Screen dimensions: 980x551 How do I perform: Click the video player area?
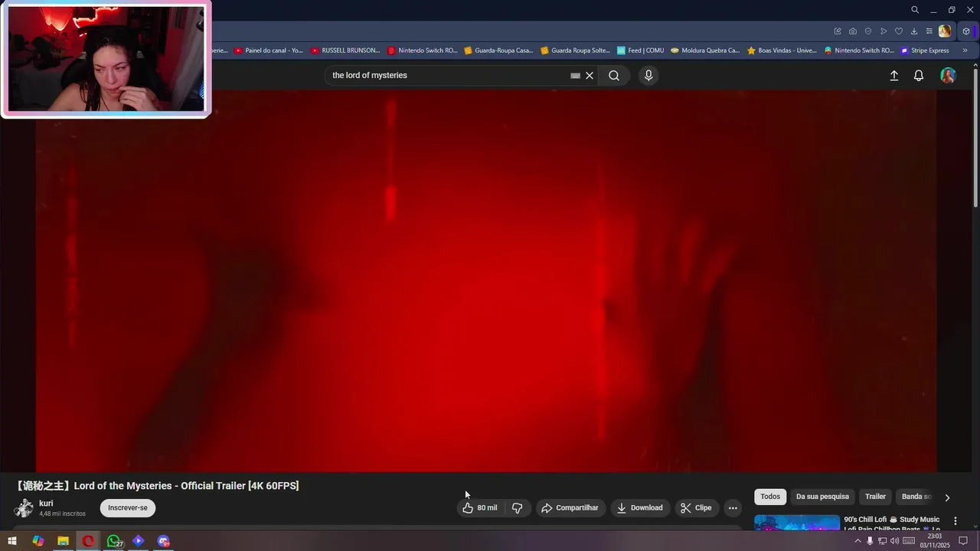485,281
